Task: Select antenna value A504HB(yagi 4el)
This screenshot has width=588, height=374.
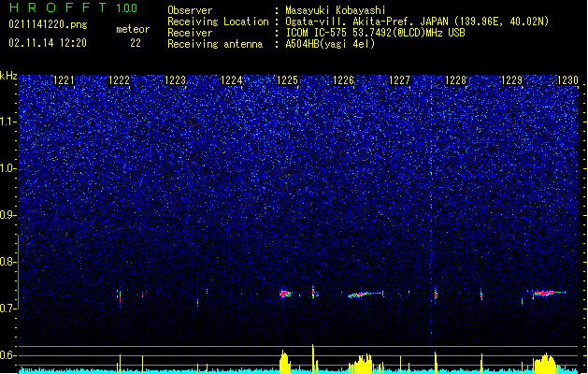Action: pos(330,44)
